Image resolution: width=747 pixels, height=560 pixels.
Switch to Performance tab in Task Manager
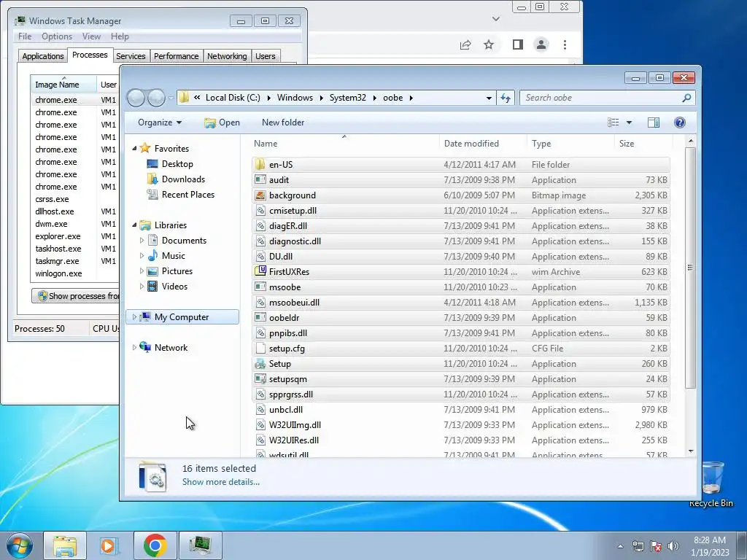click(177, 56)
